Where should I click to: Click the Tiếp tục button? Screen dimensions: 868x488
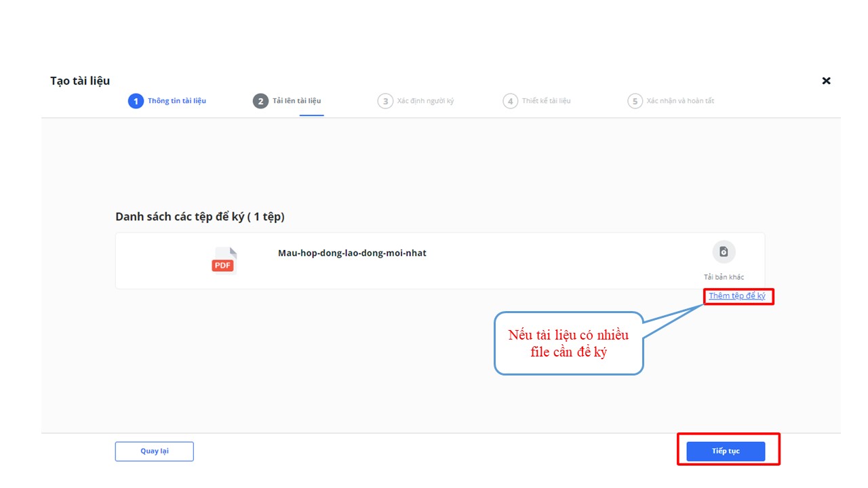[x=726, y=451]
